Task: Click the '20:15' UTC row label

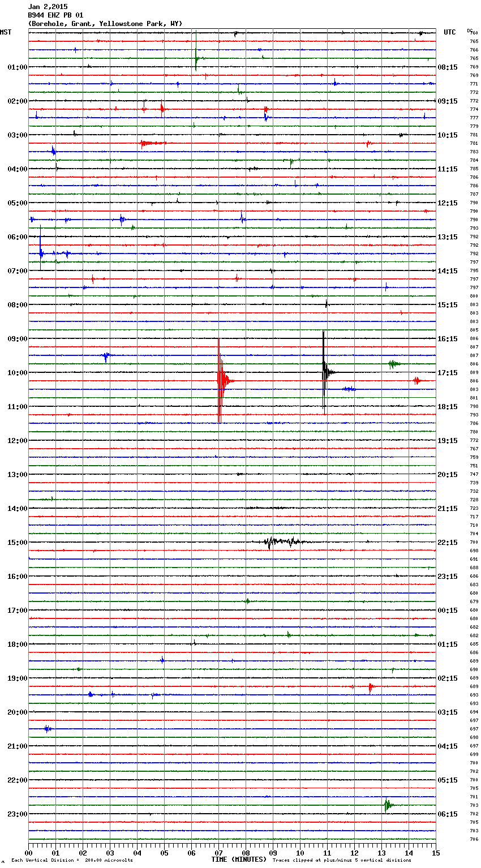Action: (x=448, y=475)
